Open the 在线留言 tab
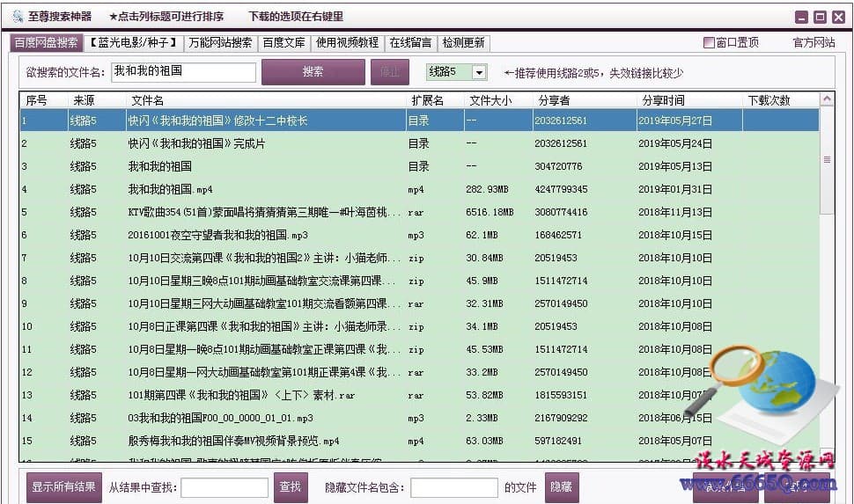Image resolution: width=854 pixels, height=504 pixels. pos(410,42)
